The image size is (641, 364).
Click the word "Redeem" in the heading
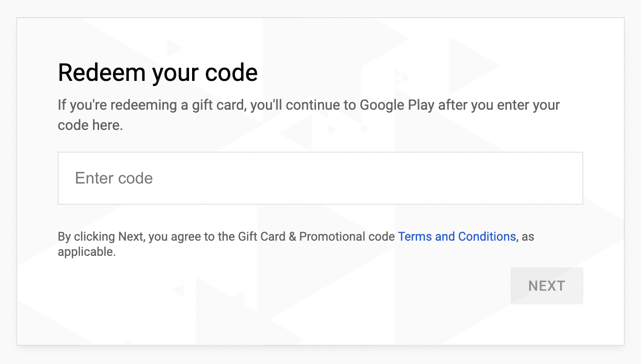click(102, 73)
